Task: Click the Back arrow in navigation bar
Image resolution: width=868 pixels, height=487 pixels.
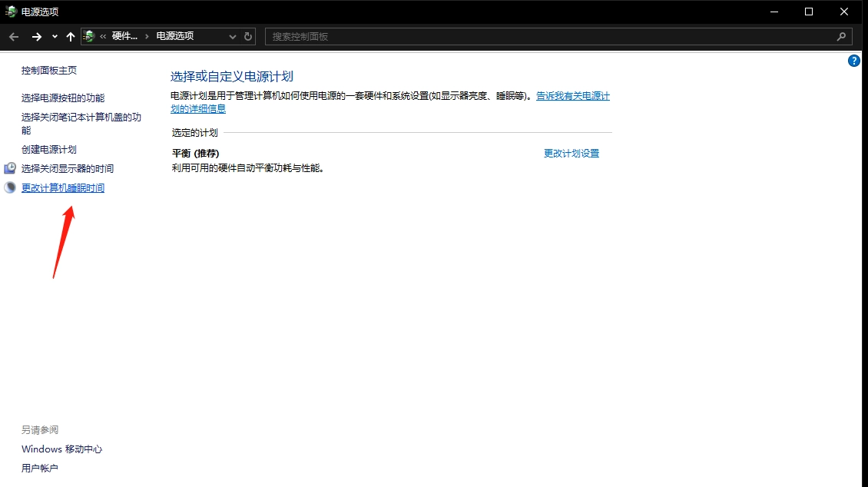Action: tap(14, 37)
